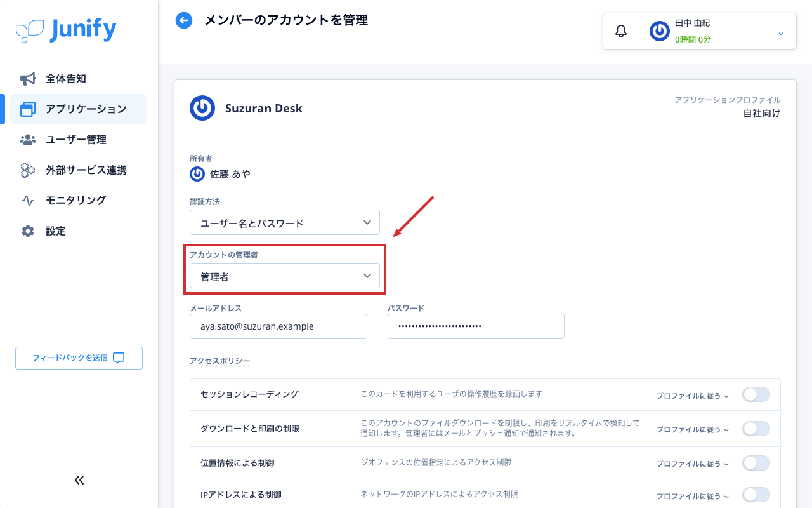Open モニタリング in the sidebar

pos(79,201)
